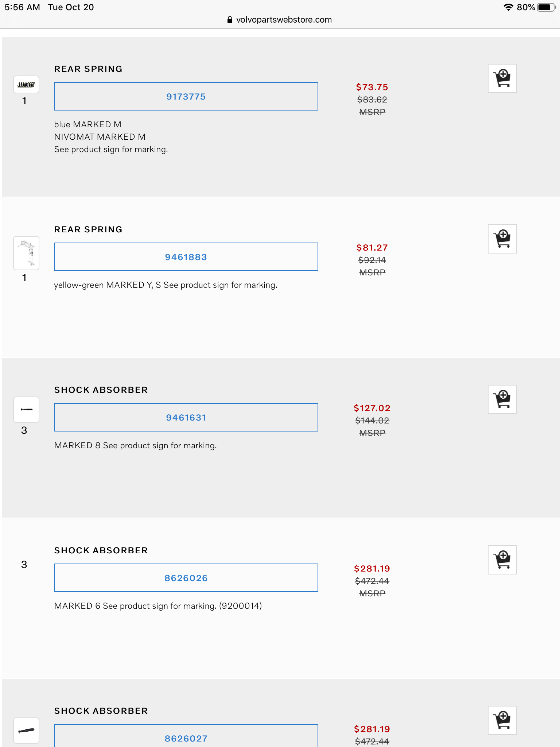Open part number 8626026 link
Viewport: 560px width, 747px height.
click(186, 578)
